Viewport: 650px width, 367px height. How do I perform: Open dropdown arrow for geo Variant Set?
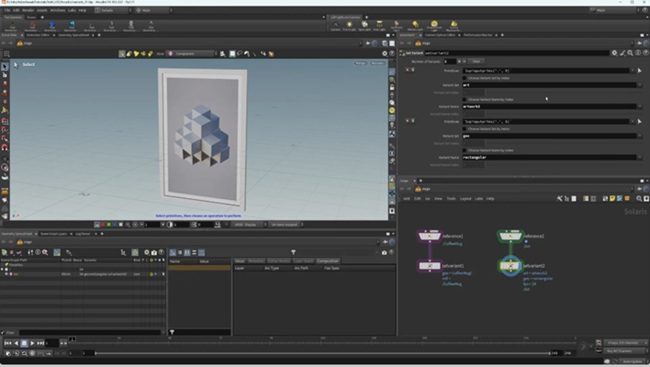(640, 136)
